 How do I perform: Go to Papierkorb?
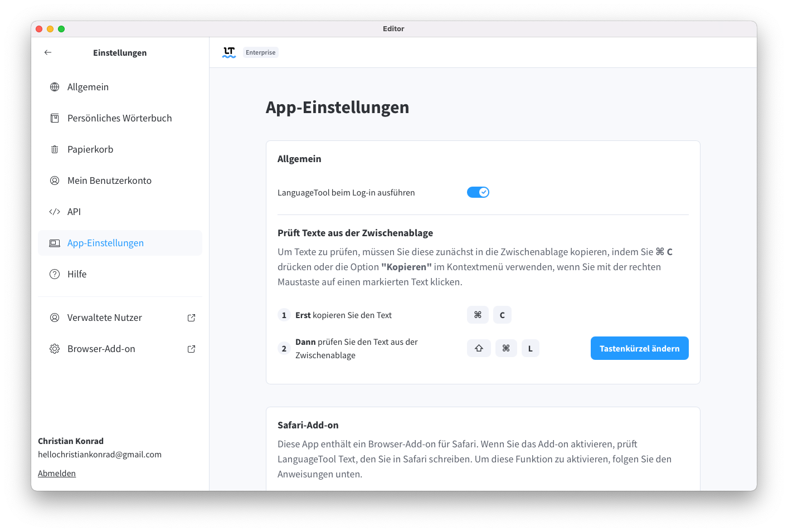[120, 149]
